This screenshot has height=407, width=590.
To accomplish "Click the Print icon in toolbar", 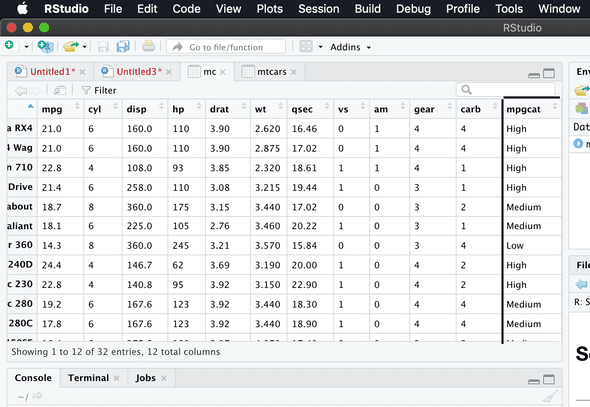I will (x=149, y=46).
